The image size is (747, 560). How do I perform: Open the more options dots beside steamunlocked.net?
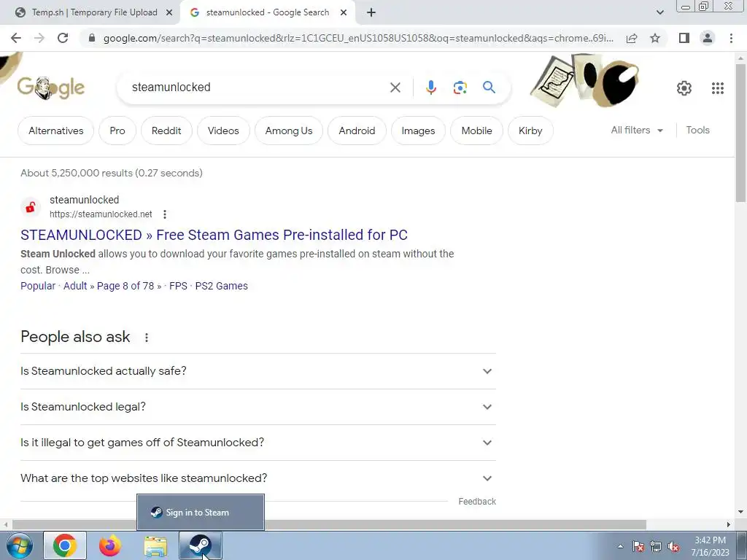[165, 214]
